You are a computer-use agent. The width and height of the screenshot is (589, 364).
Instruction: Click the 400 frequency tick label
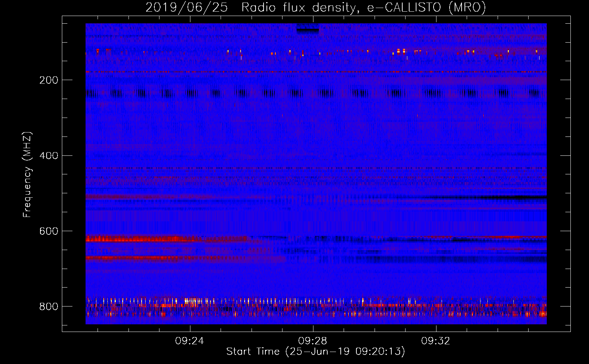point(48,156)
